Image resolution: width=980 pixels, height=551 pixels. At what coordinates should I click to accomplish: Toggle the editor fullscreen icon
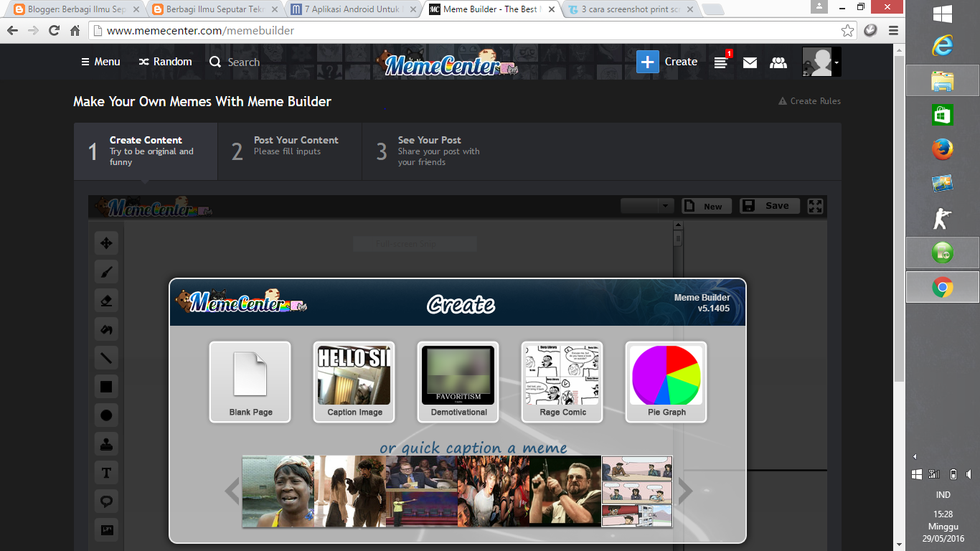point(815,206)
